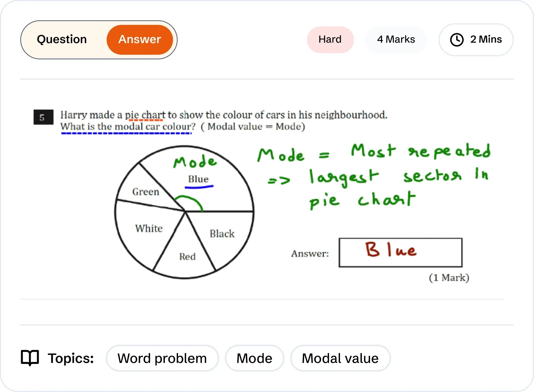Click the Answer box containing Blue

pyautogui.click(x=400, y=252)
